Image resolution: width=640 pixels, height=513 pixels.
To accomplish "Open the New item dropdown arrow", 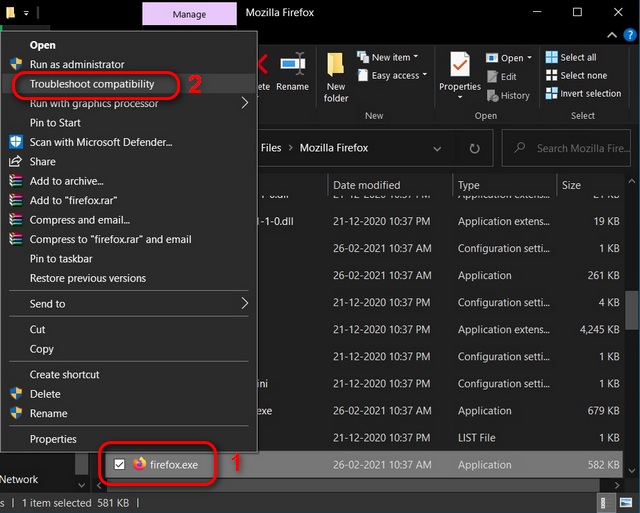I will point(416,56).
